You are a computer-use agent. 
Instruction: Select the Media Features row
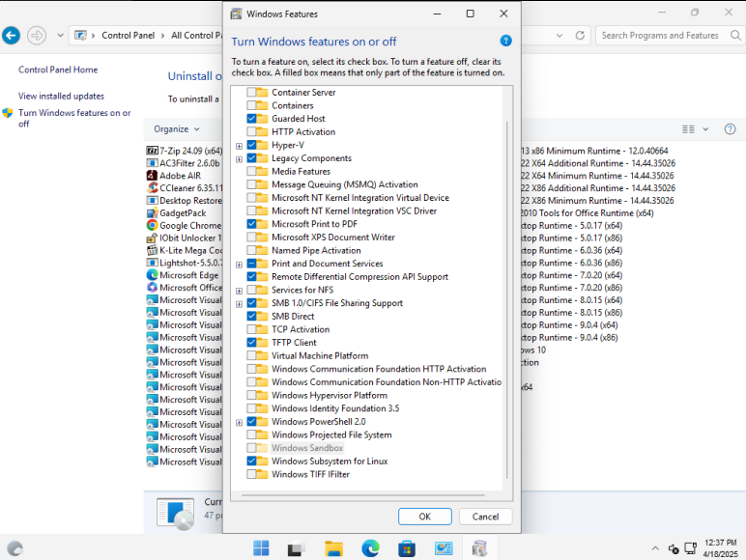click(x=301, y=171)
